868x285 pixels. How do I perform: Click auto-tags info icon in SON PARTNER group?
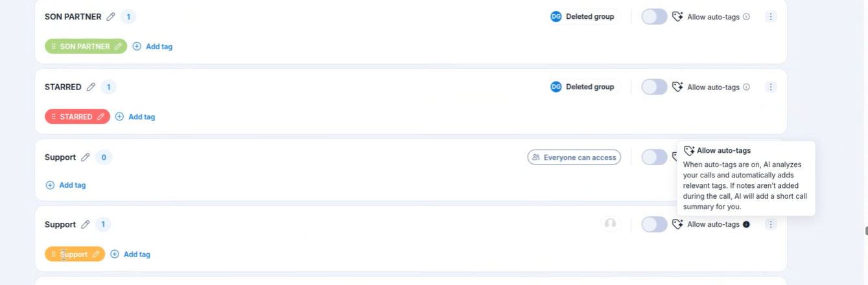pos(746,17)
